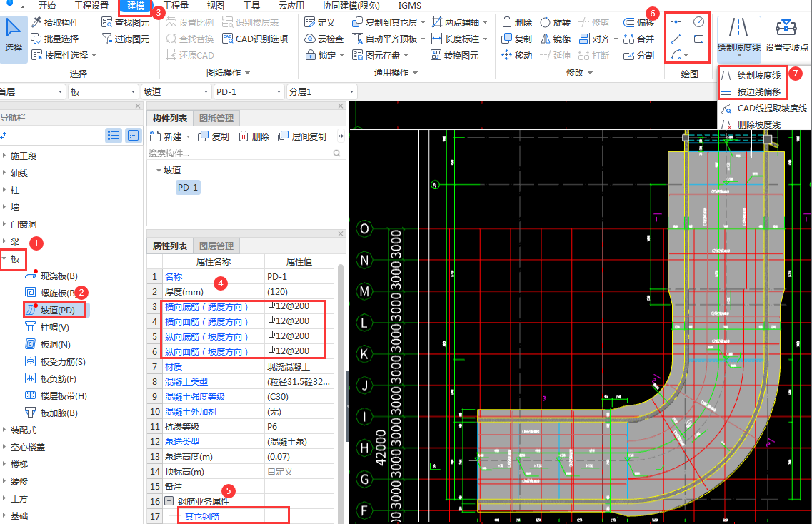This screenshot has width=812, height=524.
Task: Select the circle drawing tool
Action: [x=698, y=21]
